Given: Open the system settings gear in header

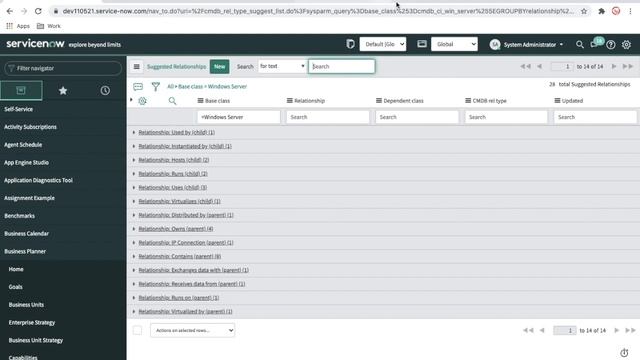Looking at the screenshot, I should [626, 45].
